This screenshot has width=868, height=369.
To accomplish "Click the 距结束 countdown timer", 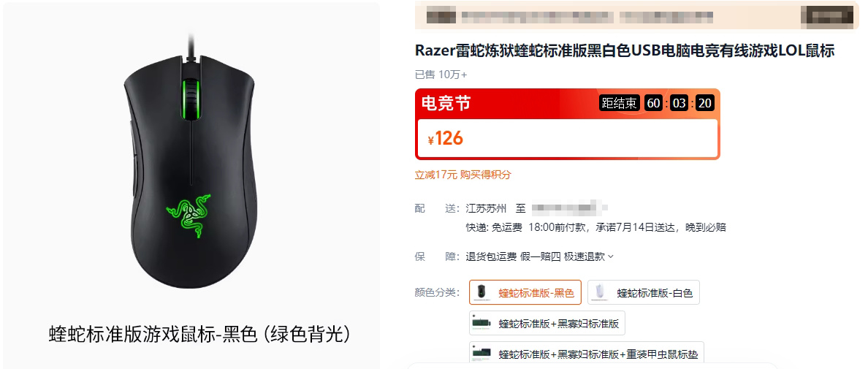I will 657,103.
